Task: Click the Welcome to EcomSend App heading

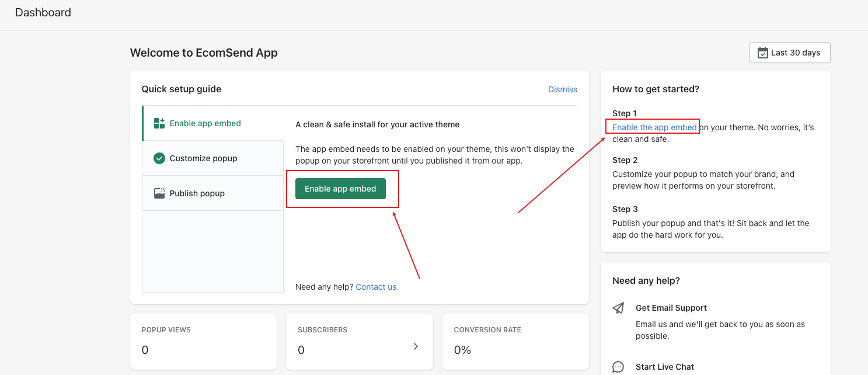Action: click(x=204, y=53)
